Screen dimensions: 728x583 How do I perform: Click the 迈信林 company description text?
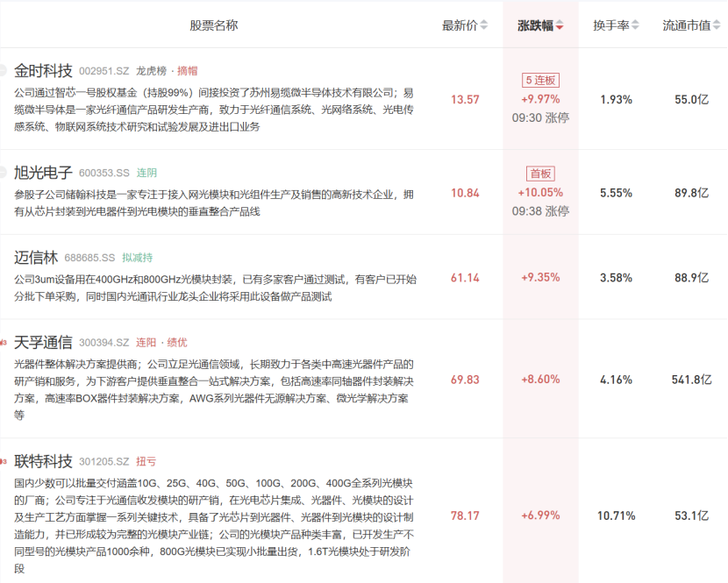click(x=215, y=288)
